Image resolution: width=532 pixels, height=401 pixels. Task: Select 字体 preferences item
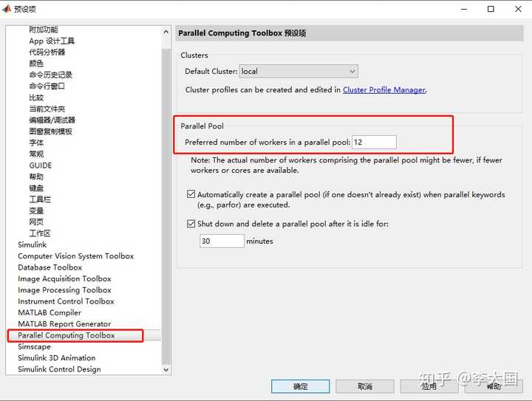pyautogui.click(x=36, y=143)
